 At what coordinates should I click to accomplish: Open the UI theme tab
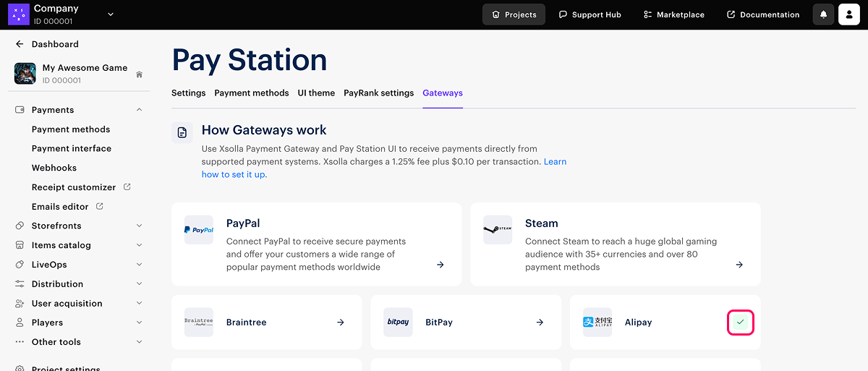coord(316,93)
